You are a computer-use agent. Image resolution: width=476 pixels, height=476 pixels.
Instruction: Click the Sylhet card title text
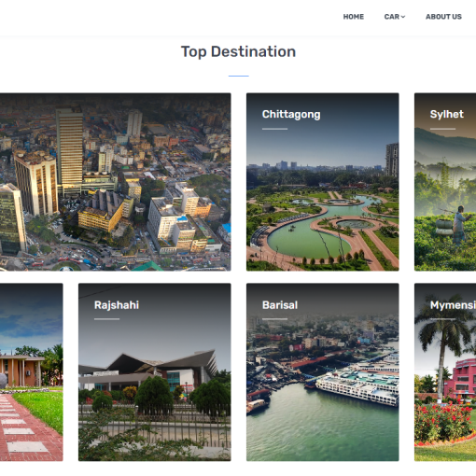pyautogui.click(x=447, y=114)
